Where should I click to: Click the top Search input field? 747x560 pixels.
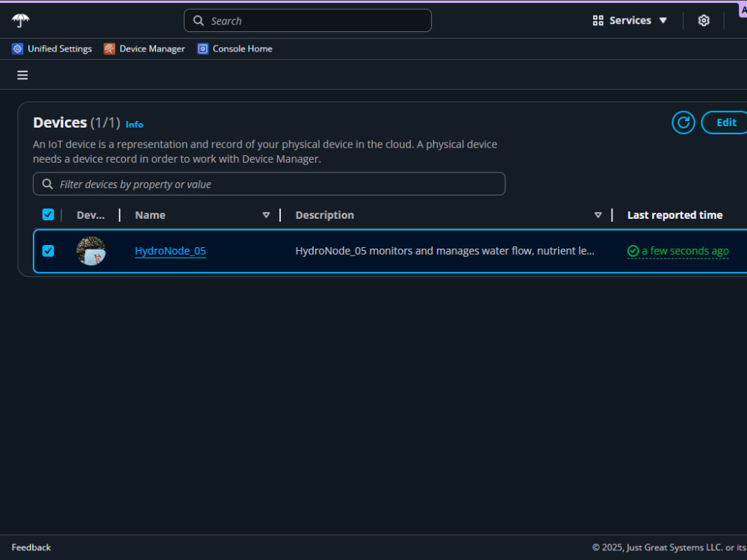(x=307, y=20)
